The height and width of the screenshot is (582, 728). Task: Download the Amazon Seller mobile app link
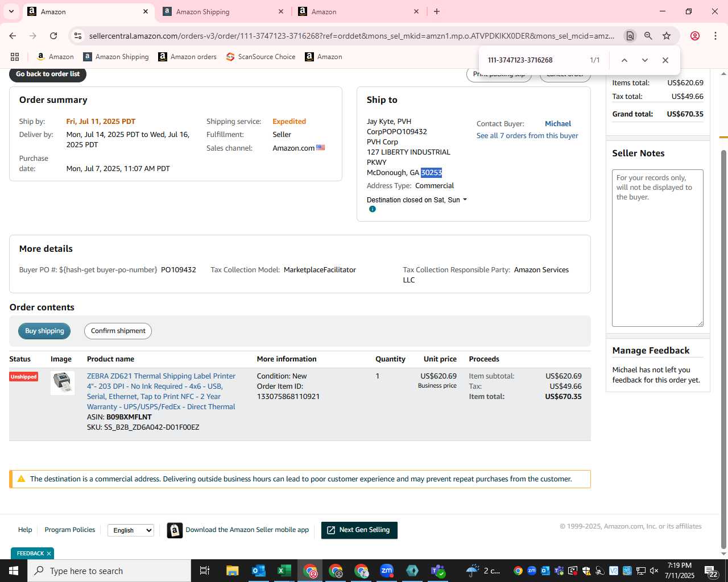click(x=247, y=530)
